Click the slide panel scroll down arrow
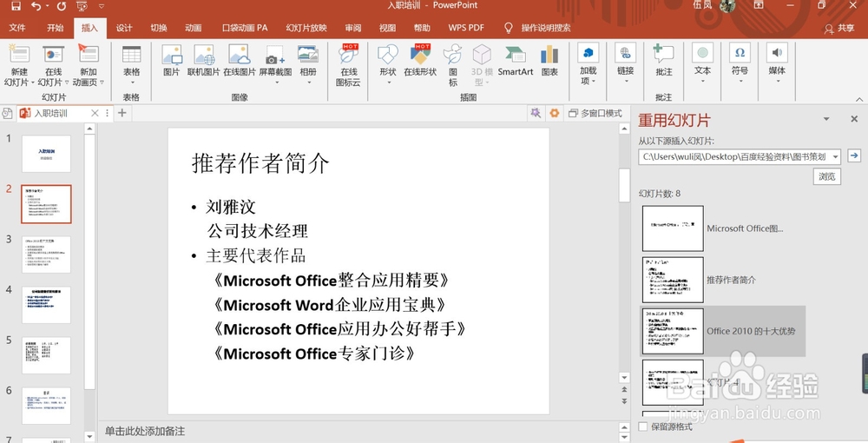This screenshot has height=443, width=868. 89,436
